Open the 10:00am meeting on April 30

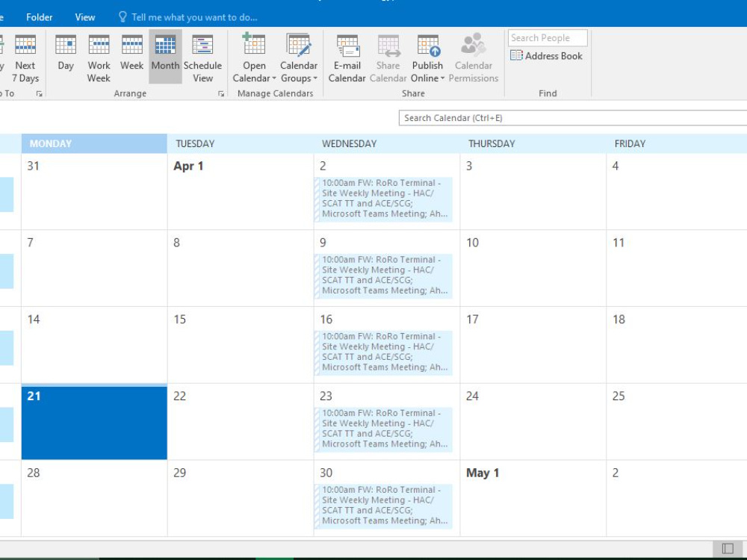point(383,505)
